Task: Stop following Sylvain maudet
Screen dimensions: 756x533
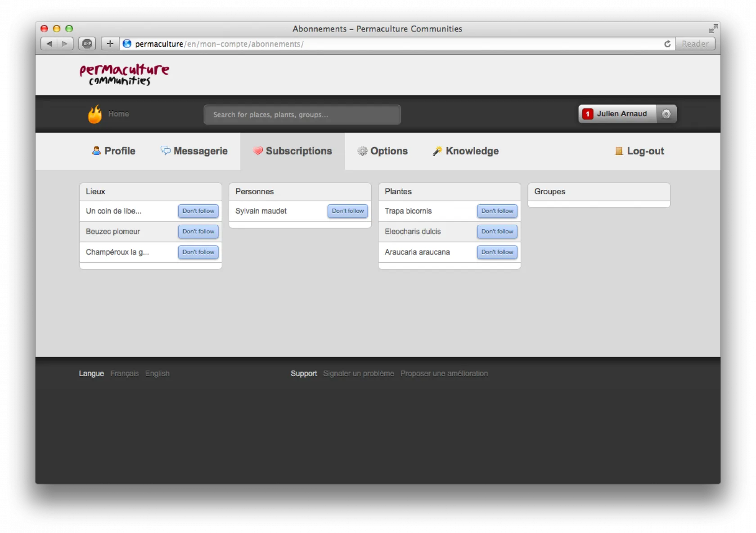Action: coord(347,211)
